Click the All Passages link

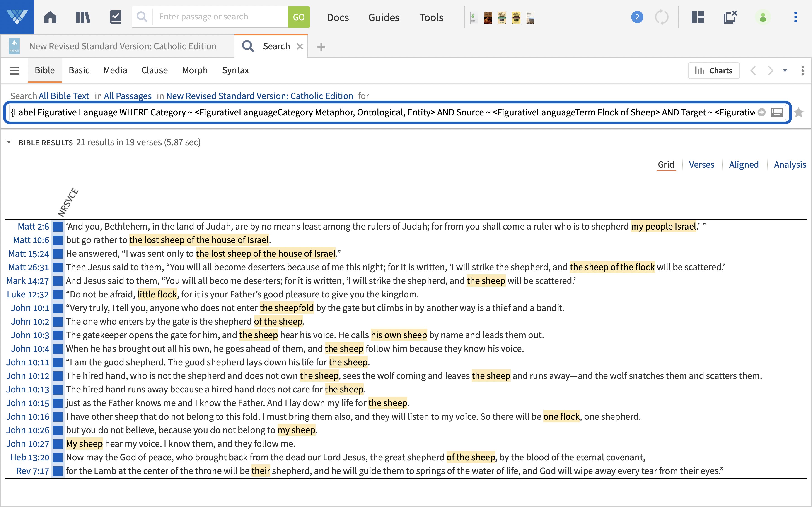(x=128, y=96)
